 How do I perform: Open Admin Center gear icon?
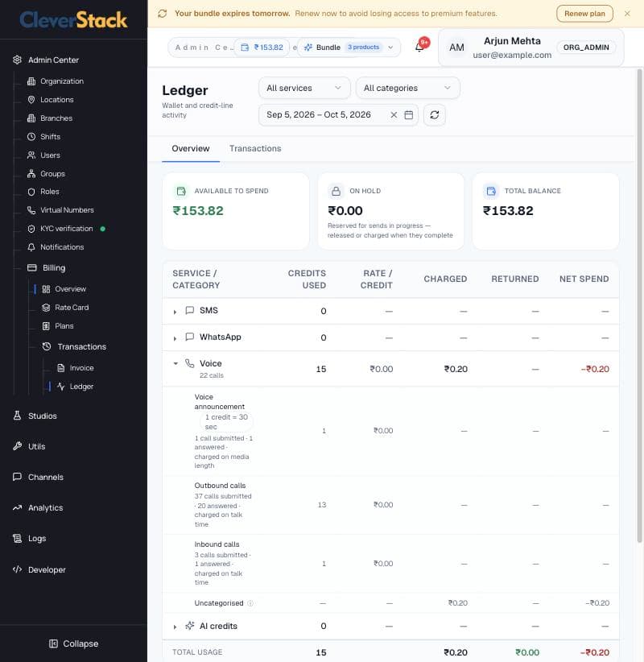[x=17, y=60]
